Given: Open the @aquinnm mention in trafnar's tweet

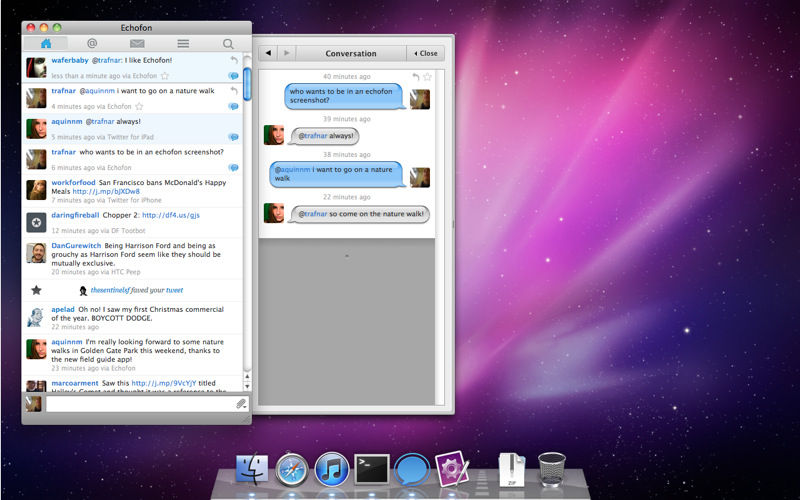Looking at the screenshot, I should [97, 91].
